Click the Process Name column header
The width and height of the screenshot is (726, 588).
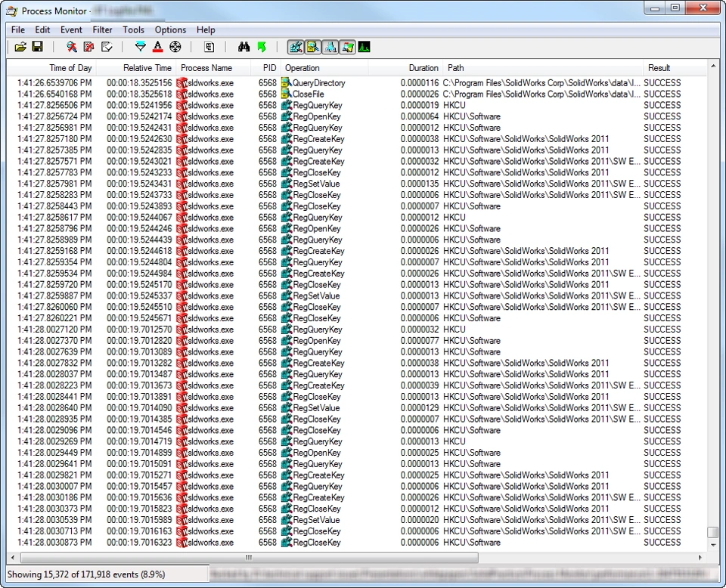click(213, 68)
